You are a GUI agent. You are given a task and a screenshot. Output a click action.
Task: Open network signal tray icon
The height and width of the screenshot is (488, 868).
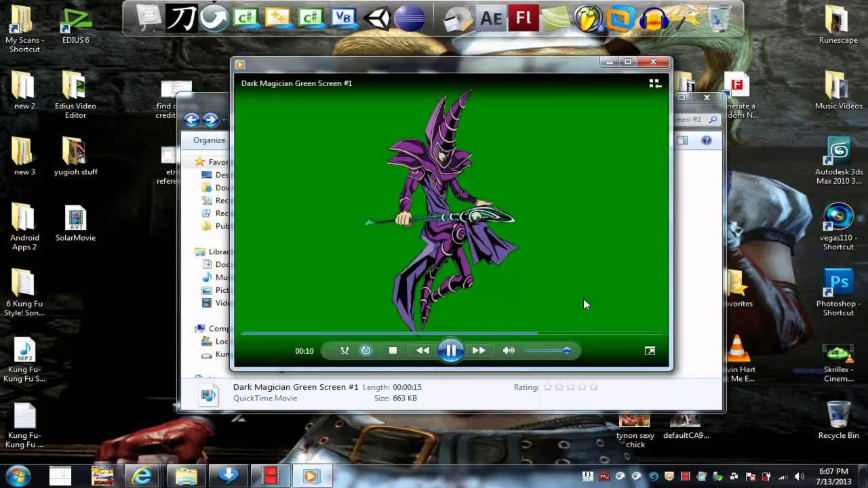[x=784, y=476]
